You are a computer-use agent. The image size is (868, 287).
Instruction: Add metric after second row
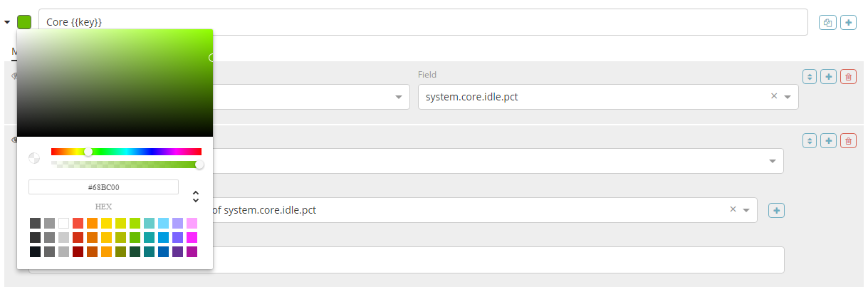tap(828, 141)
